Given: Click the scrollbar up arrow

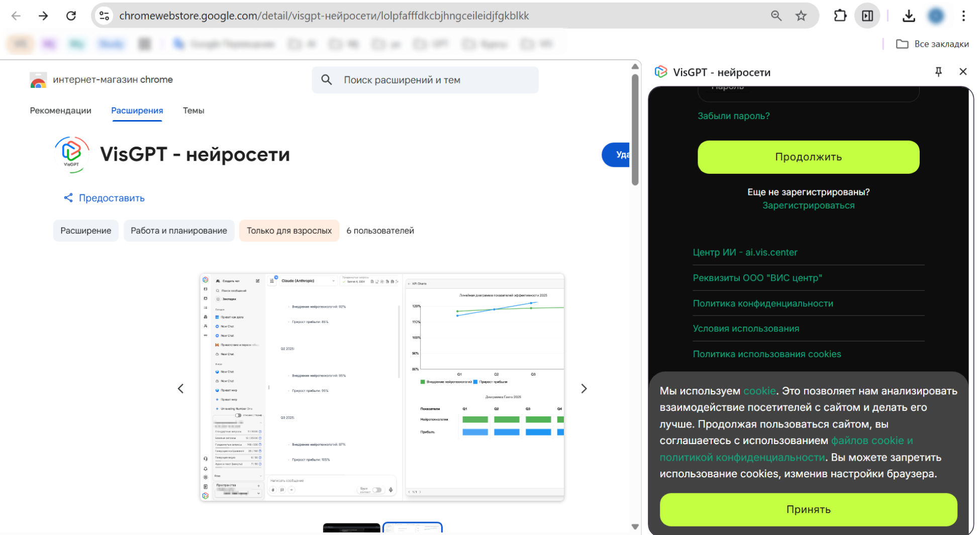Looking at the screenshot, I should [635, 66].
